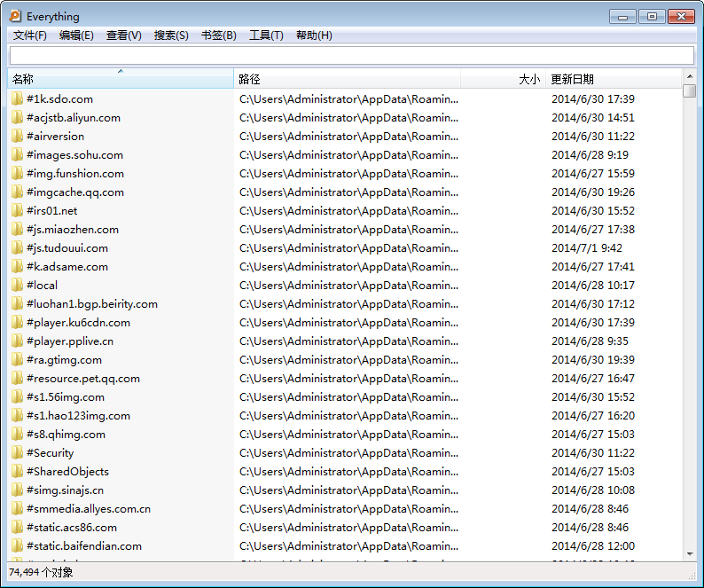Open the 文件(F) menu
The width and height of the screenshot is (704, 588).
pos(29,35)
